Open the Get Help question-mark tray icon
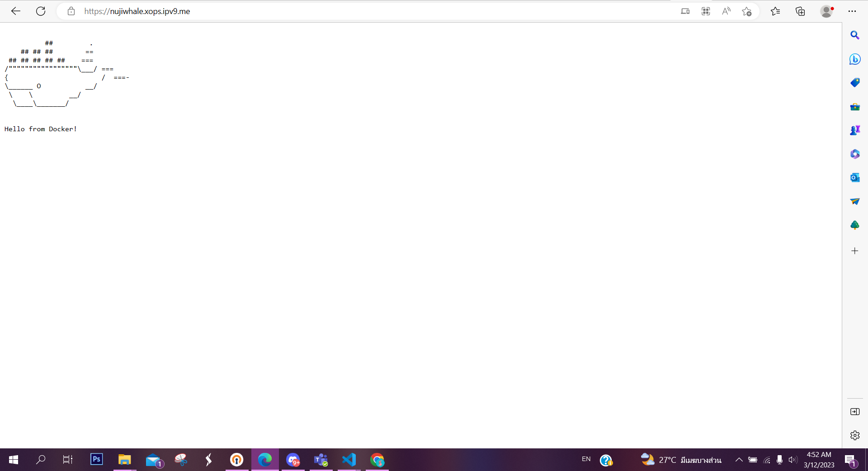 (606, 460)
